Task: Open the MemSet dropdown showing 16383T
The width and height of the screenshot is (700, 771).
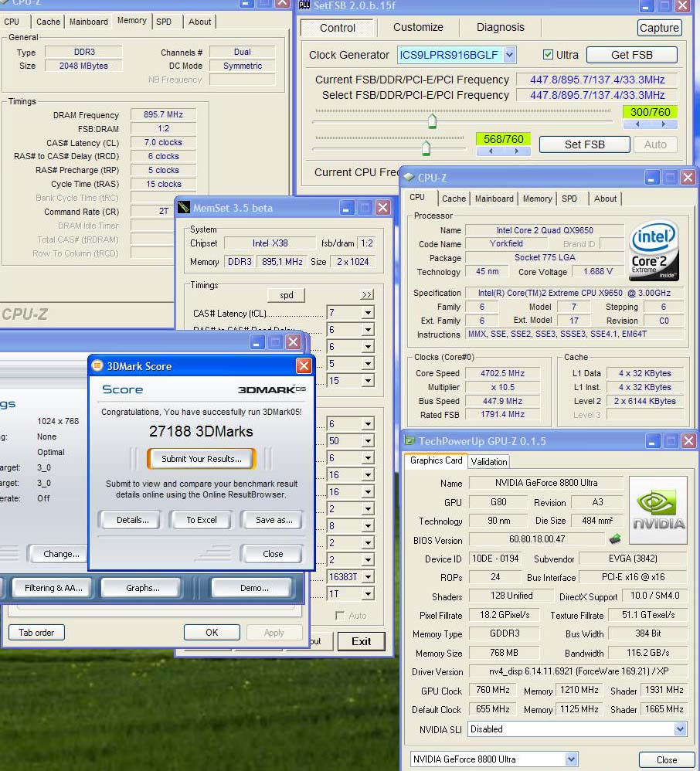Action: [368, 576]
